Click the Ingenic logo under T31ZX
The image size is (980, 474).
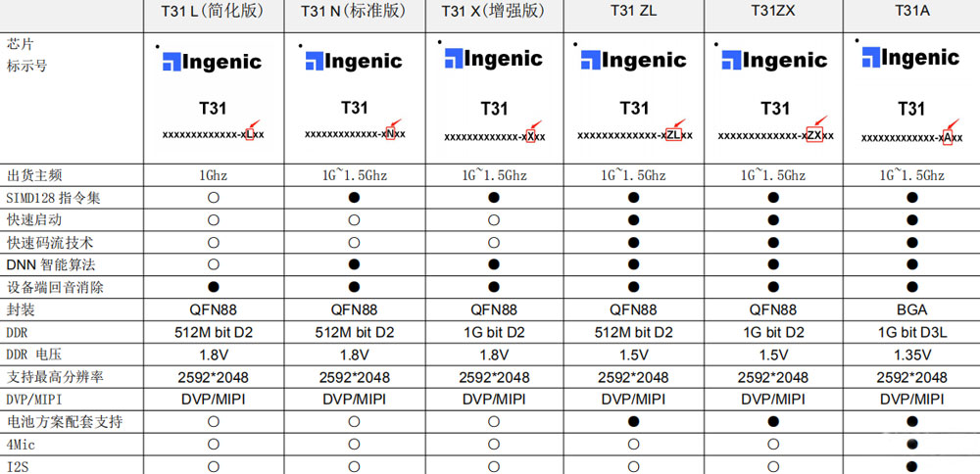[774, 60]
